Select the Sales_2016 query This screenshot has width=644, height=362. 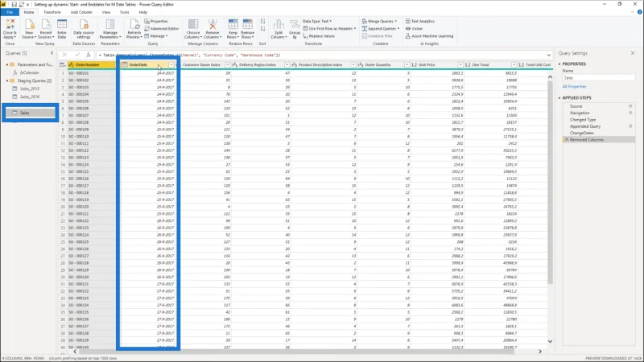[30, 97]
